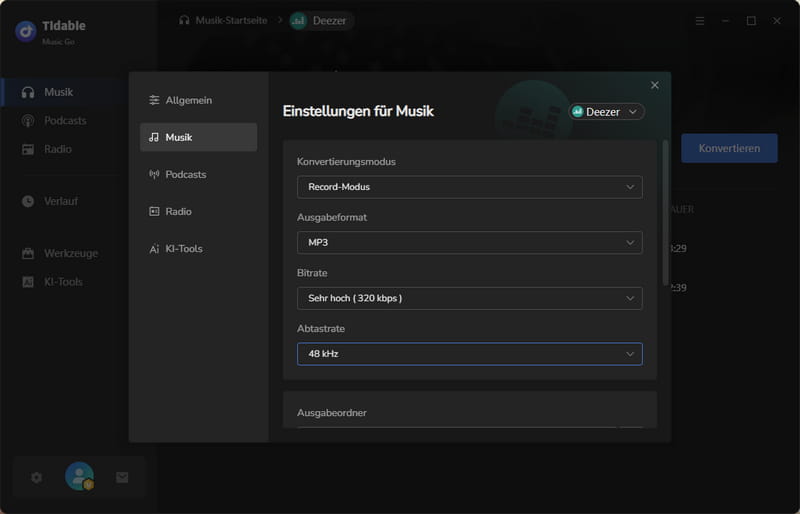
Task: Click the Tidable app logo
Action: 26,31
